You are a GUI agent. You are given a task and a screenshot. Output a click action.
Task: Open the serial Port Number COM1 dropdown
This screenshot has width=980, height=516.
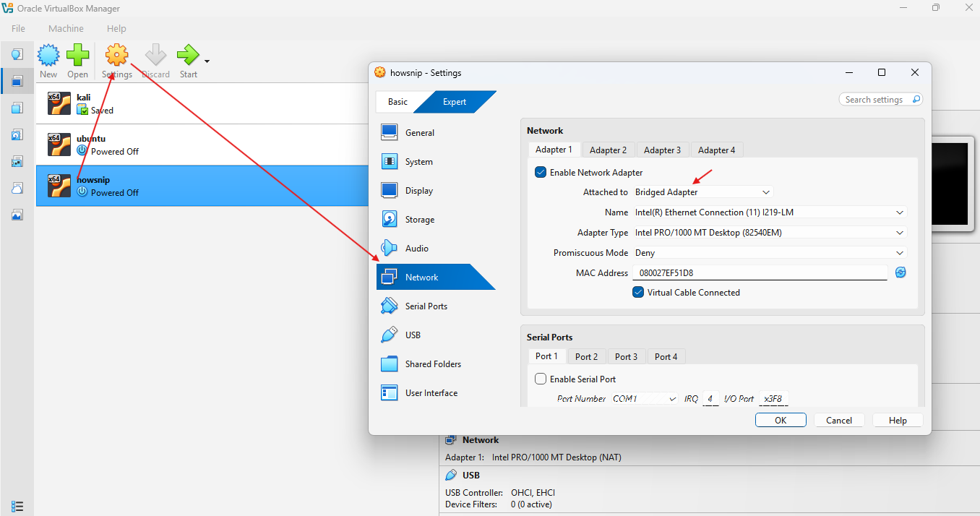[x=645, y=399]
